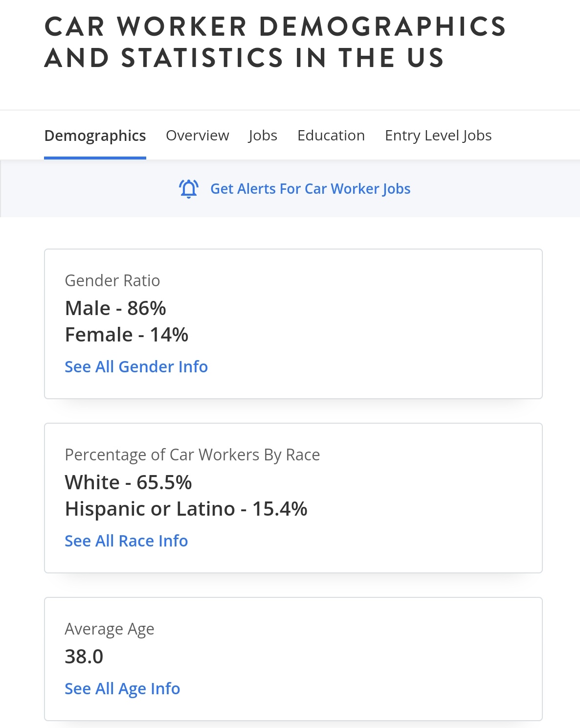Screen dimensions: 580x728
Task: Click the alert bell icon
Action: (188, 188)
